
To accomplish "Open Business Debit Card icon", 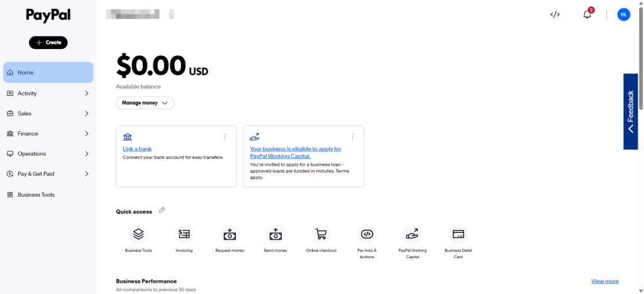I will (458, 234).
